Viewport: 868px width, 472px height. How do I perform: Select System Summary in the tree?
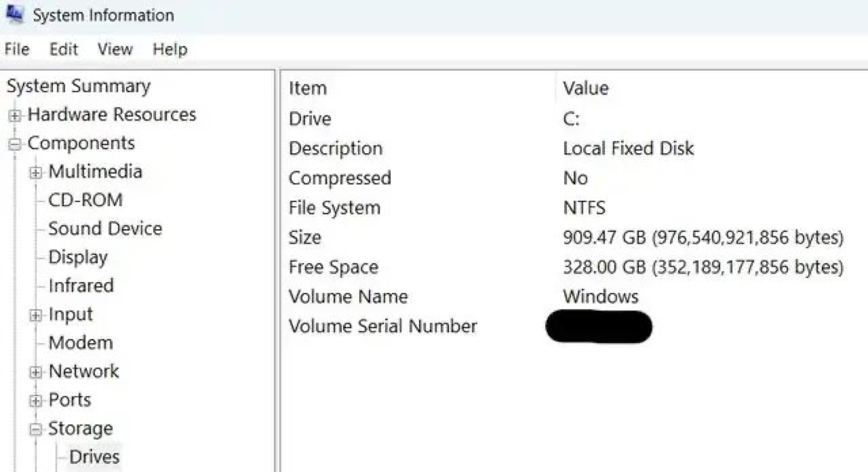pos(78,86)
